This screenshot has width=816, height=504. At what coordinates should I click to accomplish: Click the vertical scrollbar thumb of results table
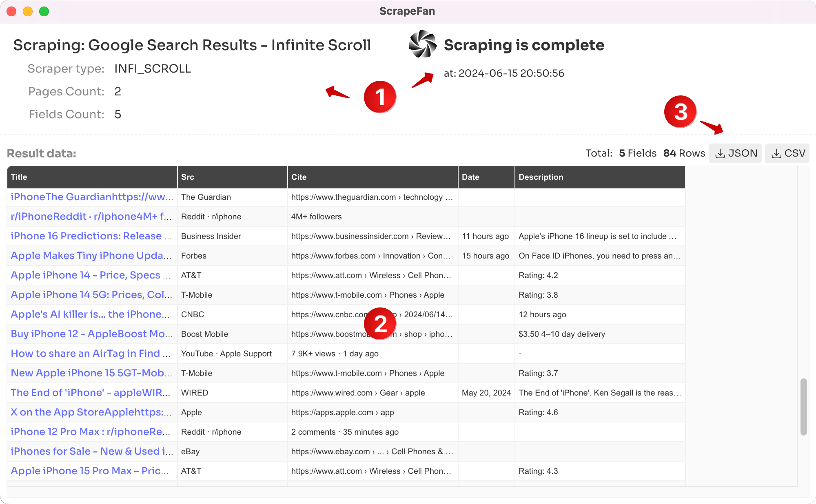pos(803,407)
